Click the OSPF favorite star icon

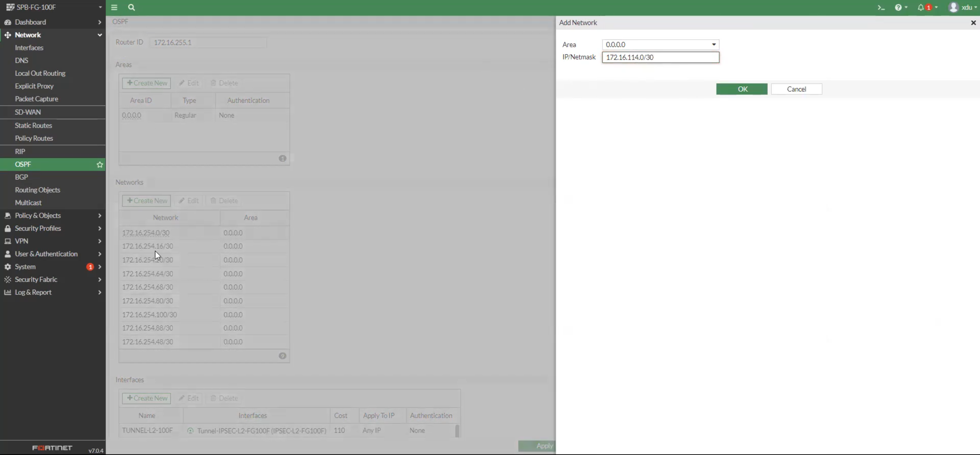(100, 165)
